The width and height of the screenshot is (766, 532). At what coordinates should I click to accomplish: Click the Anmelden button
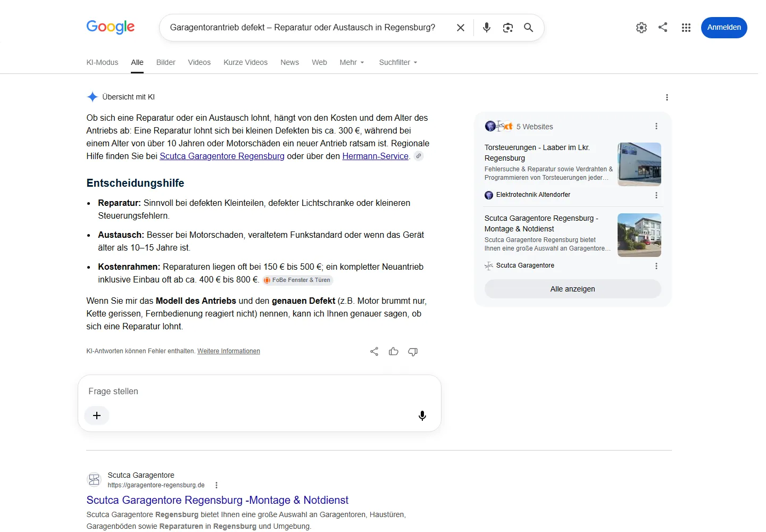(724, 28)
